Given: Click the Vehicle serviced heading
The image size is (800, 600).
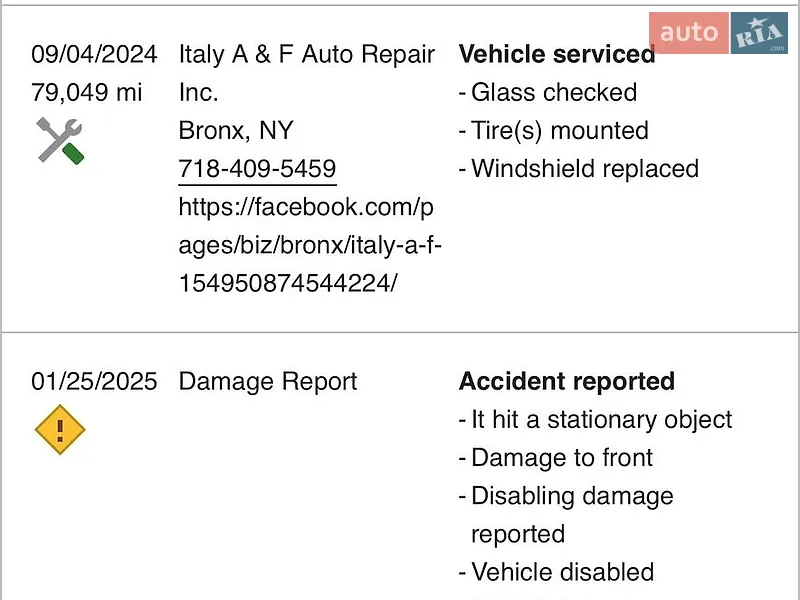Looking at the screenshot, I should pyautogui.click(x=557, y=54).
